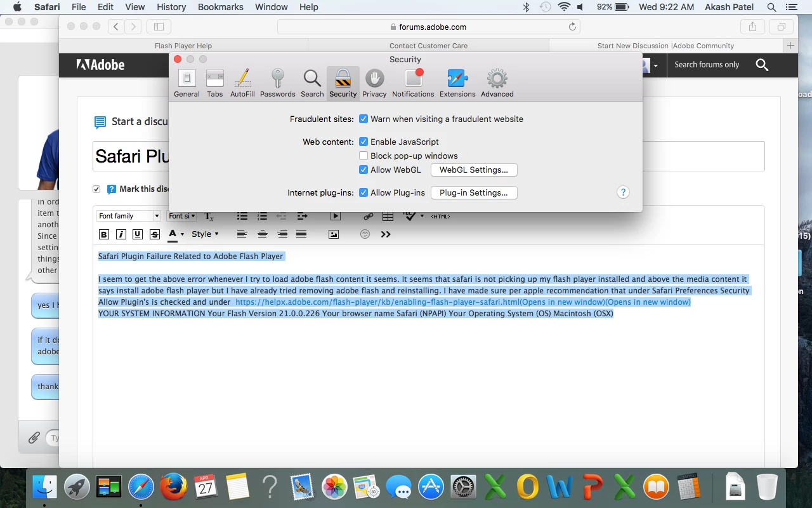Expand more editor tools with double chevron

[386, 234]
